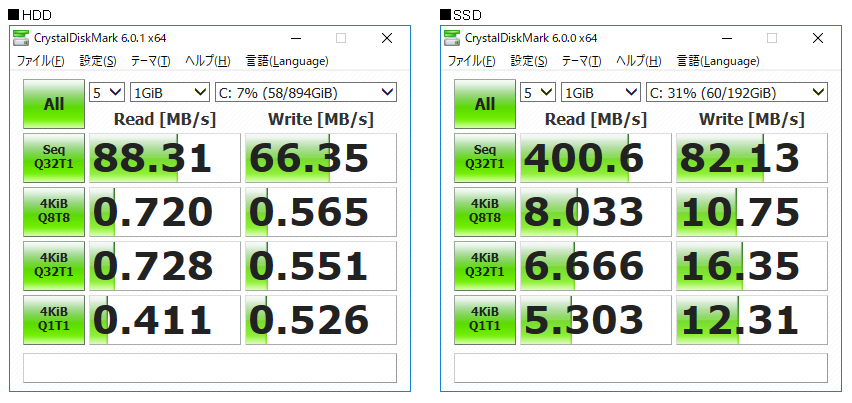The width and height of the screenshot is (852, 403).
Task: Minimize the CrystalDiskMark 6.0.1 HDD window
Action: (x=296, y=38)
